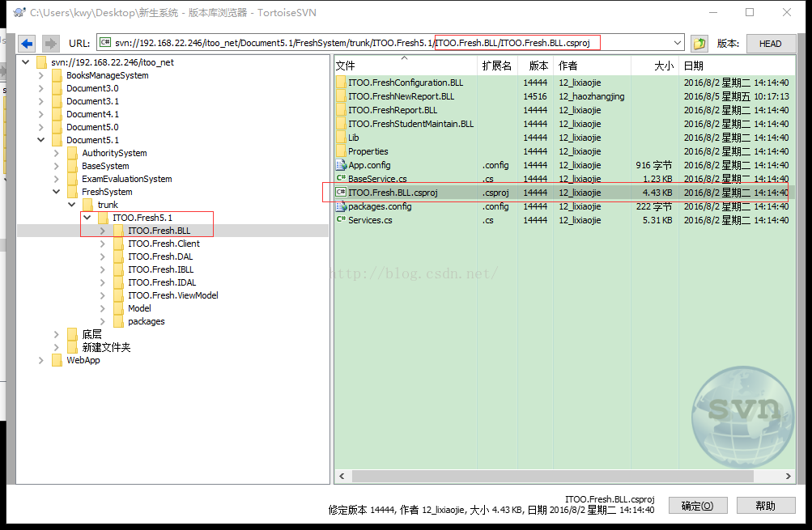Select 新建文件夹 folder in tree
This screenshot has height=530, width=812.
click(x=106, y=347)
